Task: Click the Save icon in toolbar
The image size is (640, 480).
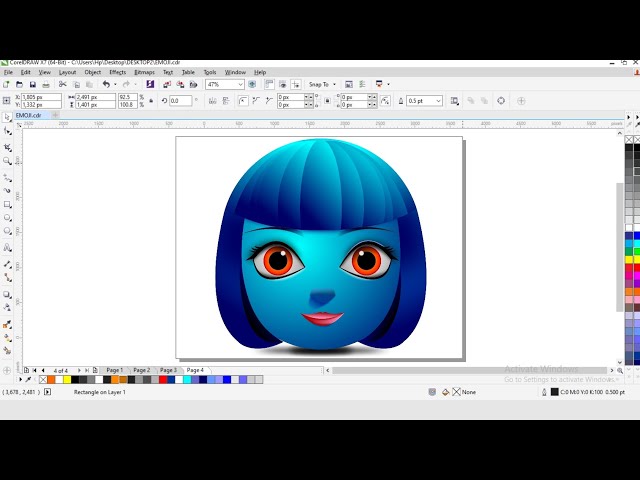Action: pyautogui.click(x=33, y=84)
